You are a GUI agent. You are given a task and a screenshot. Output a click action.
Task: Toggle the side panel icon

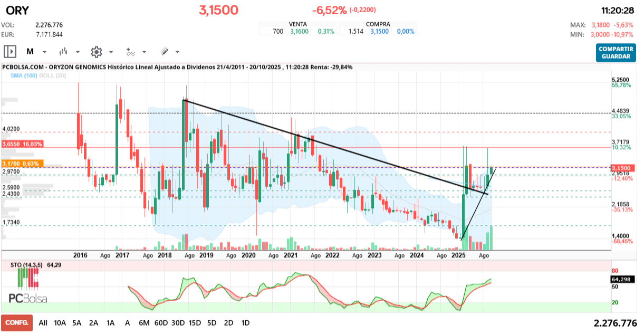click(x=10, y=52)
